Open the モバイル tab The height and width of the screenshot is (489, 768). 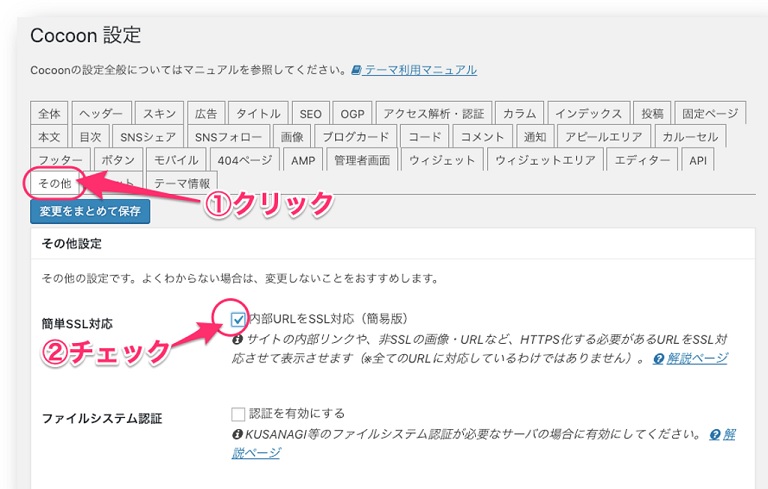pos(176,160)
